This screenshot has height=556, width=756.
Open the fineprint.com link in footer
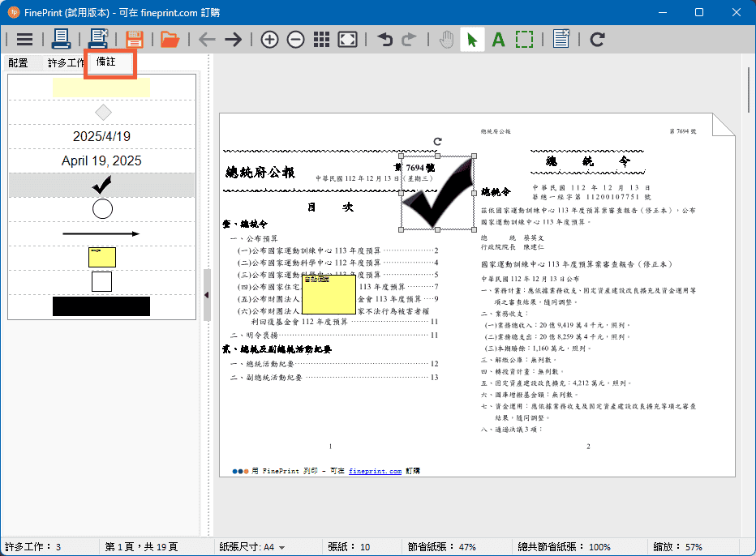375,471
